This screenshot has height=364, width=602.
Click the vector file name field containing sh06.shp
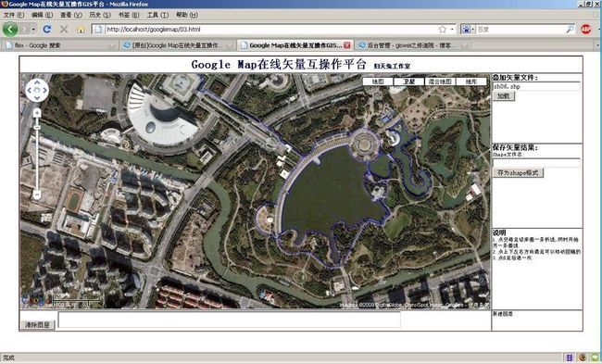click(x=536, y=86)
